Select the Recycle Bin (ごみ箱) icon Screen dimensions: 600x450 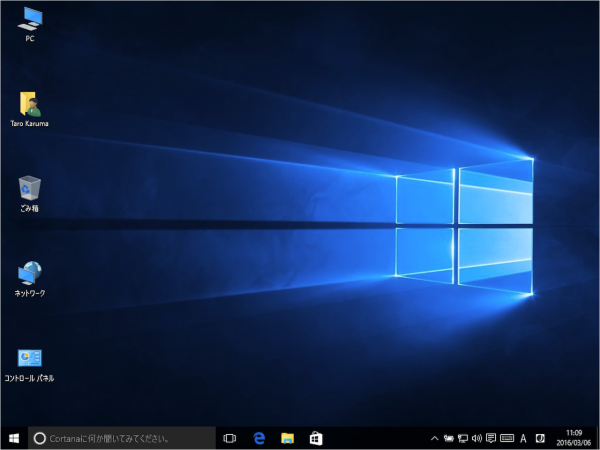tap(29, 194)
